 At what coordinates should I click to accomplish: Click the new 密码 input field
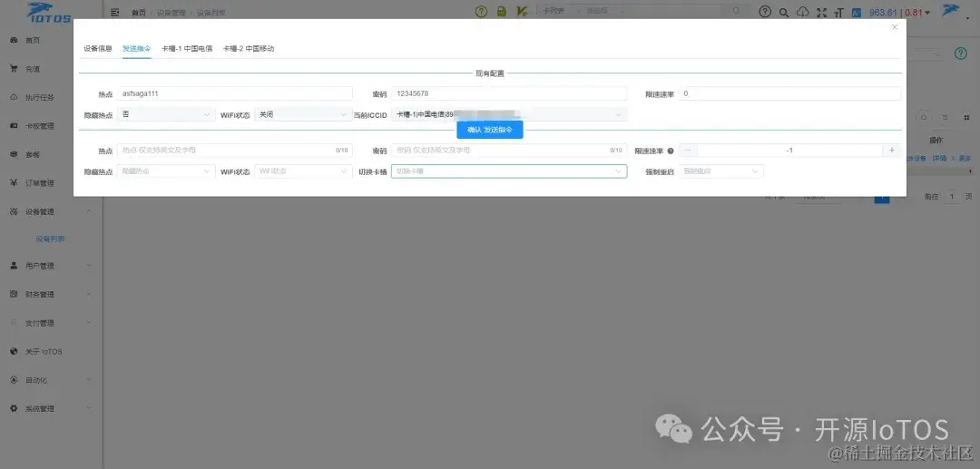[x=509, y=151]
